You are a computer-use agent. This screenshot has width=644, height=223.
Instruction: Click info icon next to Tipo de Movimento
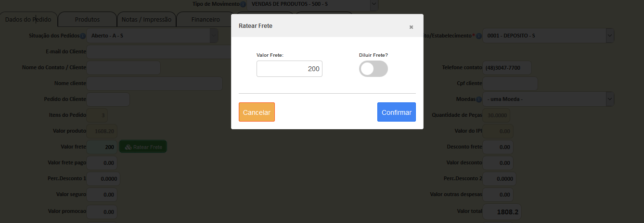coord(243,4)
